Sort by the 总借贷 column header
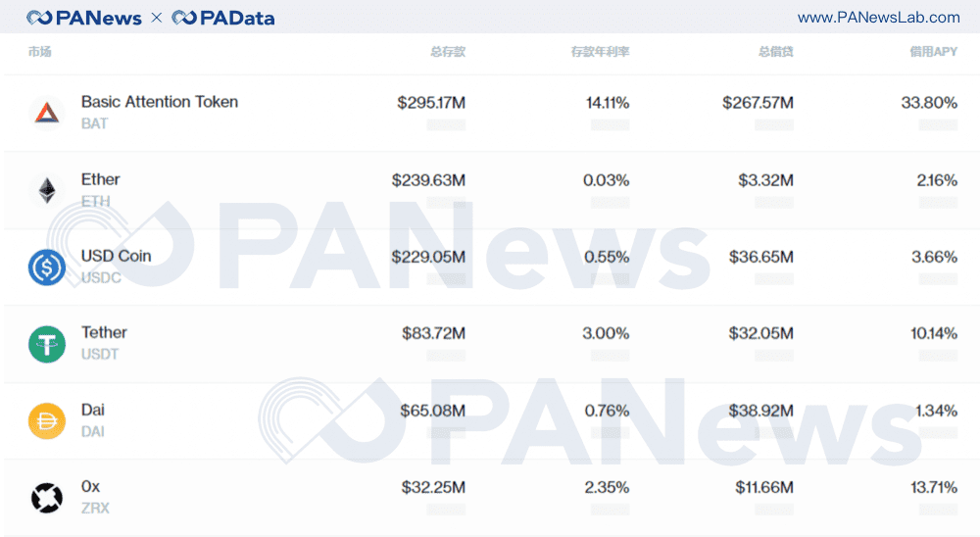Viewport: 980px width, 537px height. pyautogui.click(x=775, y=52)
